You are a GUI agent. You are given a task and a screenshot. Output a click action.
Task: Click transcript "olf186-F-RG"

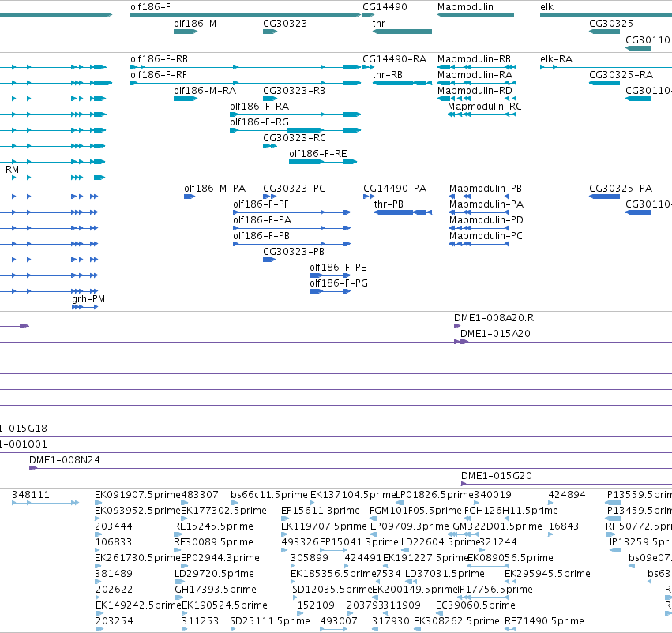click(x=259, y=122)
